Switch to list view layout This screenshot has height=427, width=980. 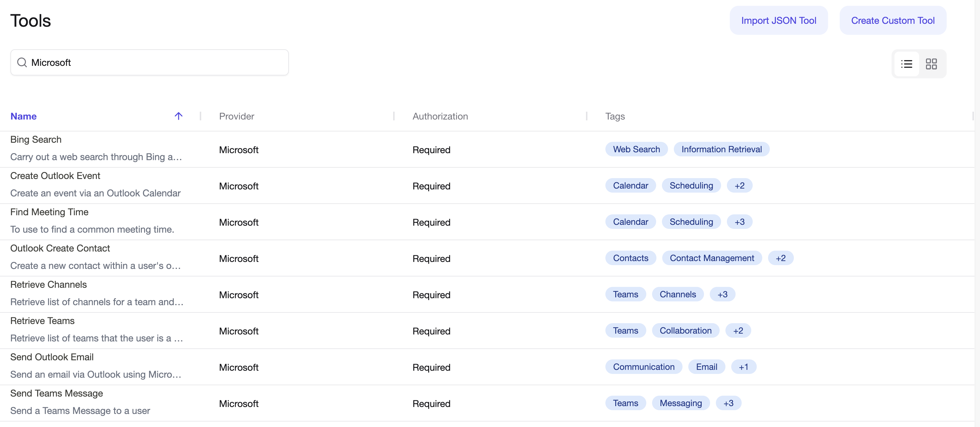click(907, 64)
